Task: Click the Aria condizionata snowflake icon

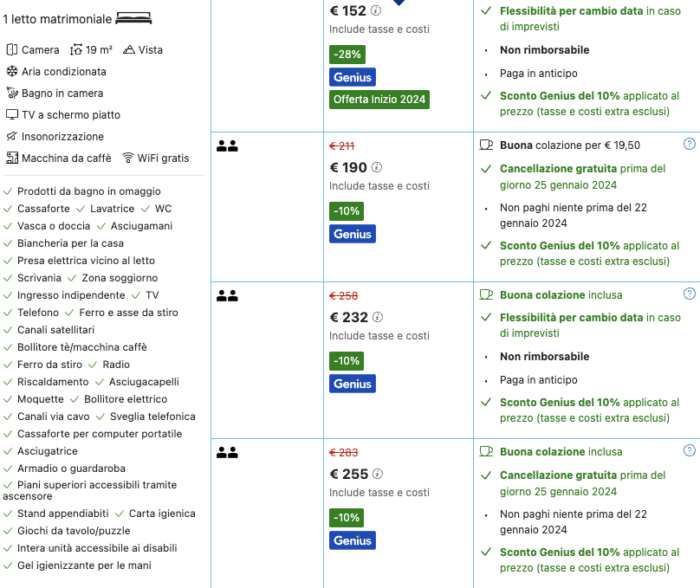Action: 12,72
